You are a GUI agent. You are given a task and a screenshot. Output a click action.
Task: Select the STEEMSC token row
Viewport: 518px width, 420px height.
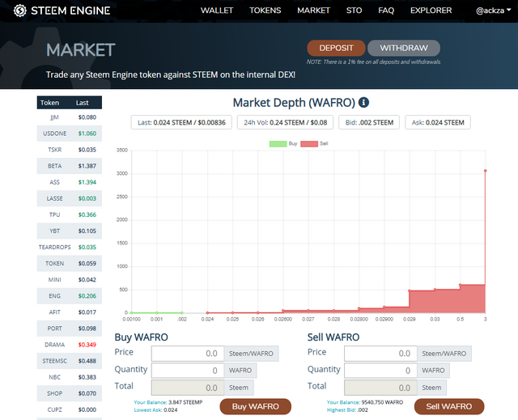click(70, 361)
